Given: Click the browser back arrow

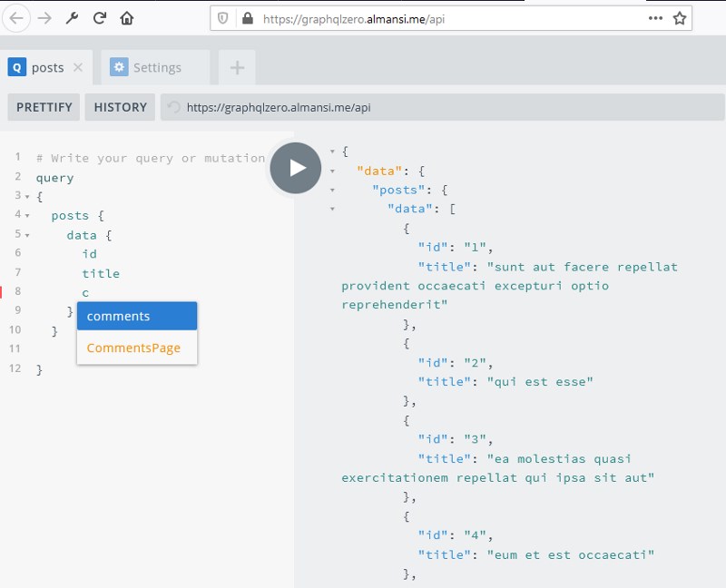Looking at the screenshot, I should pyautogui.click(x=18, y=18).
